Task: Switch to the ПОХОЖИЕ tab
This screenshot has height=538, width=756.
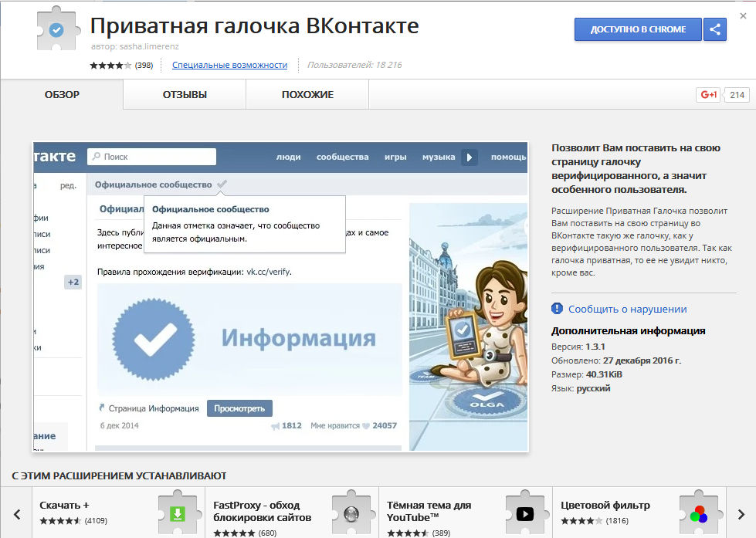Action: [x=307, y=94]
